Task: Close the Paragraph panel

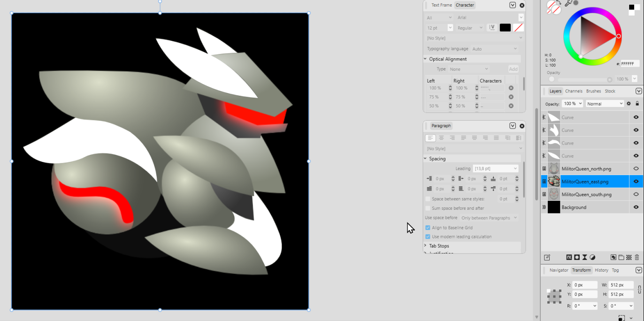Action: tap(522, 126)
